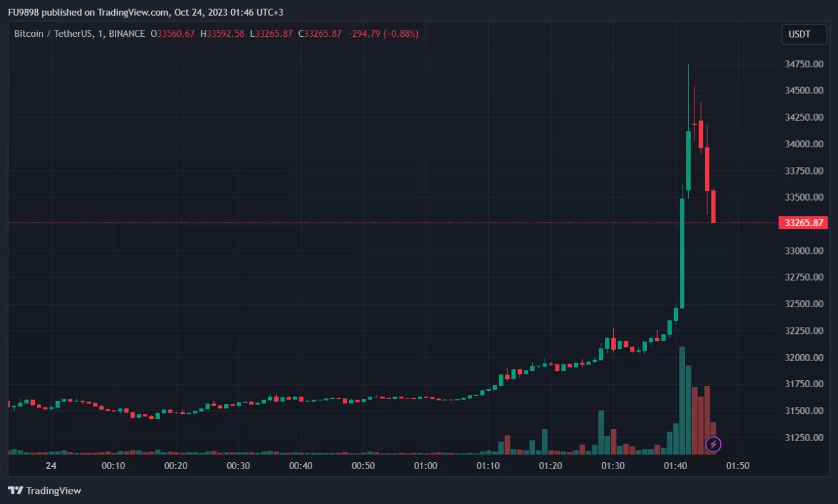Click the last red candle on chart

pos(713,206)
